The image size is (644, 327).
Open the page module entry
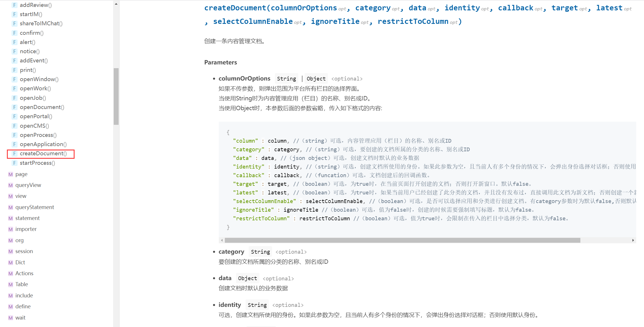tap(21, 174)
